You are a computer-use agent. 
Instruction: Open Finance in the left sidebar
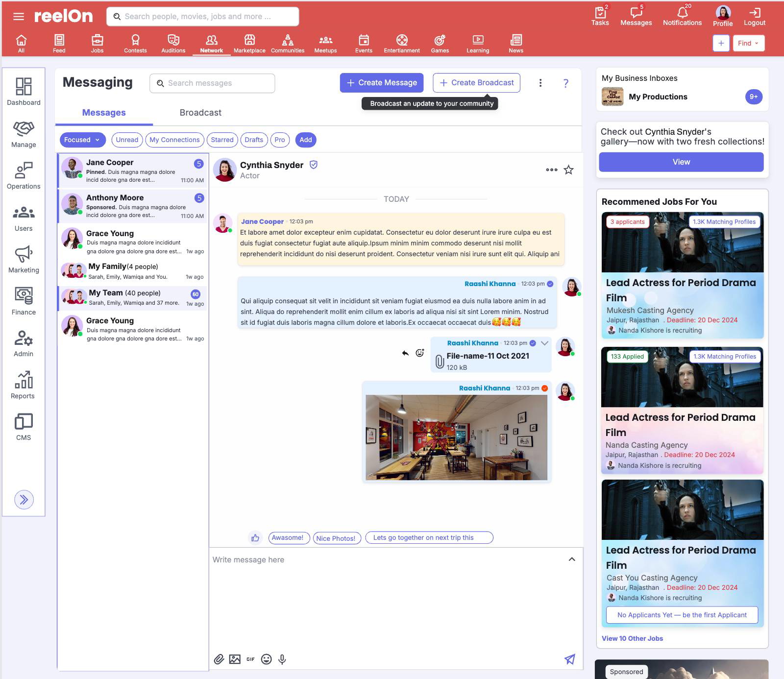click(24, 301)
